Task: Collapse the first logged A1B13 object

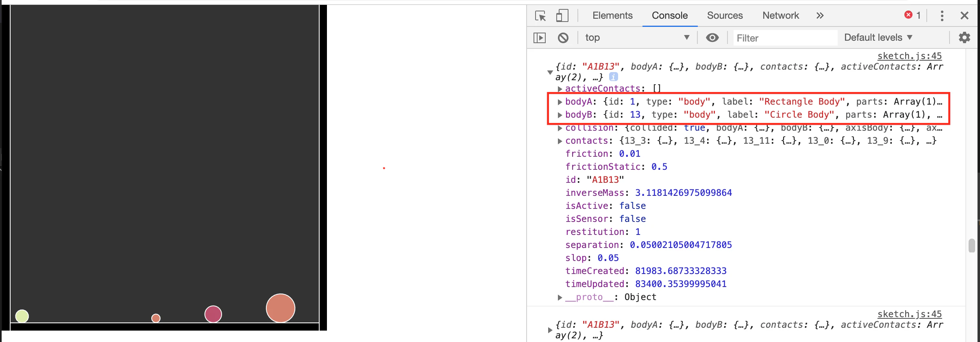Action: point(550,72)
